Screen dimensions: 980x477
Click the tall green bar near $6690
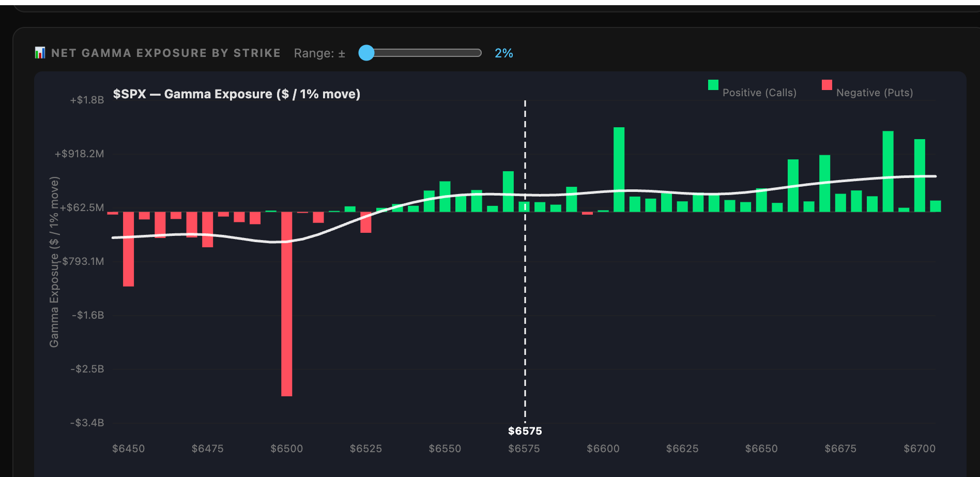[x=888, y=172]
